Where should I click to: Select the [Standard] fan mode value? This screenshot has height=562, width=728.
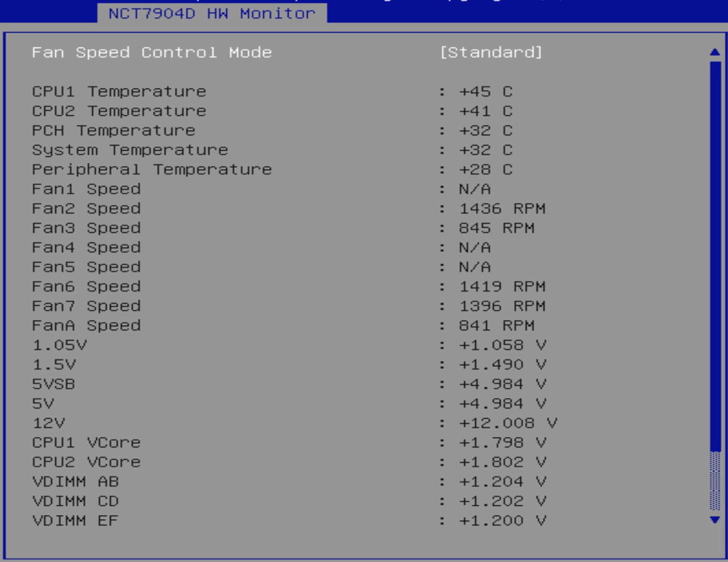[x=491, y=53]
